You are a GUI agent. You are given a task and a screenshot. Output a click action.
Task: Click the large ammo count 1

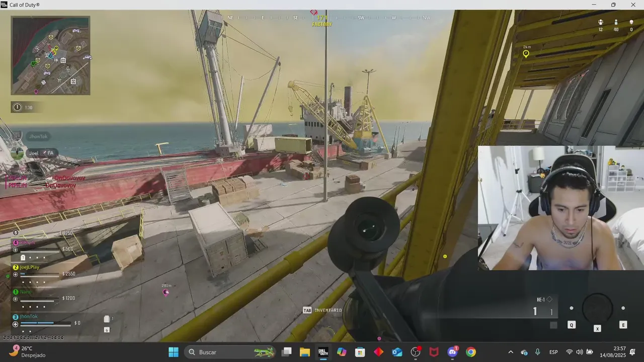535,312
